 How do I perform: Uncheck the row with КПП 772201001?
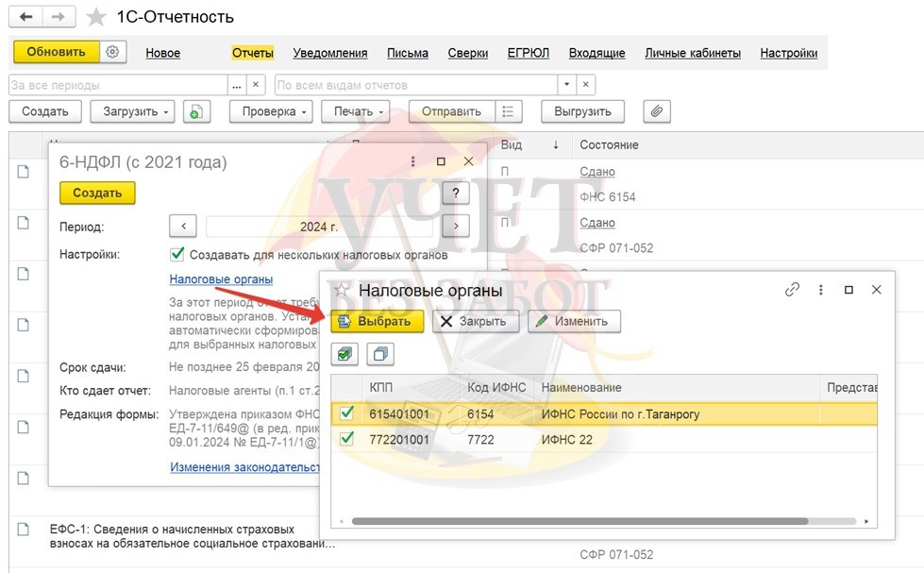pos(347,439)
